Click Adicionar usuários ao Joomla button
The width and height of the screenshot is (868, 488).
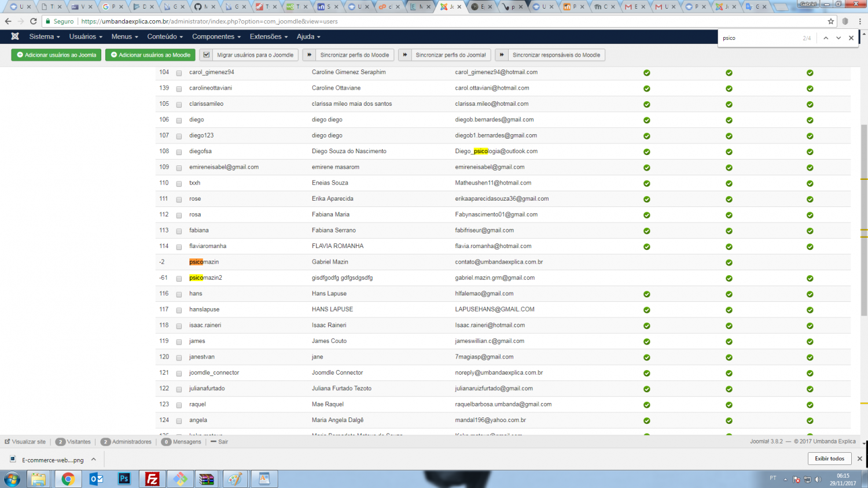pyautogui.click(x=56, y=55)
